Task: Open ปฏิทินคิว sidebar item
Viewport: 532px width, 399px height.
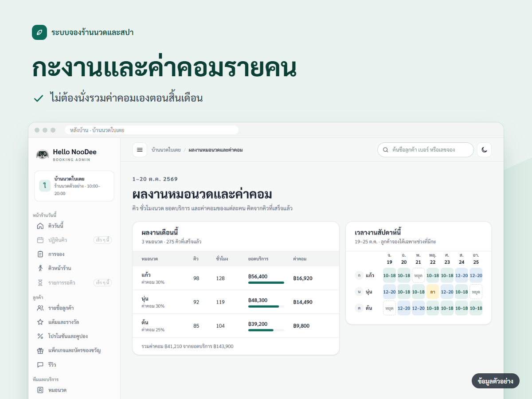Action: tap(74, 240)
